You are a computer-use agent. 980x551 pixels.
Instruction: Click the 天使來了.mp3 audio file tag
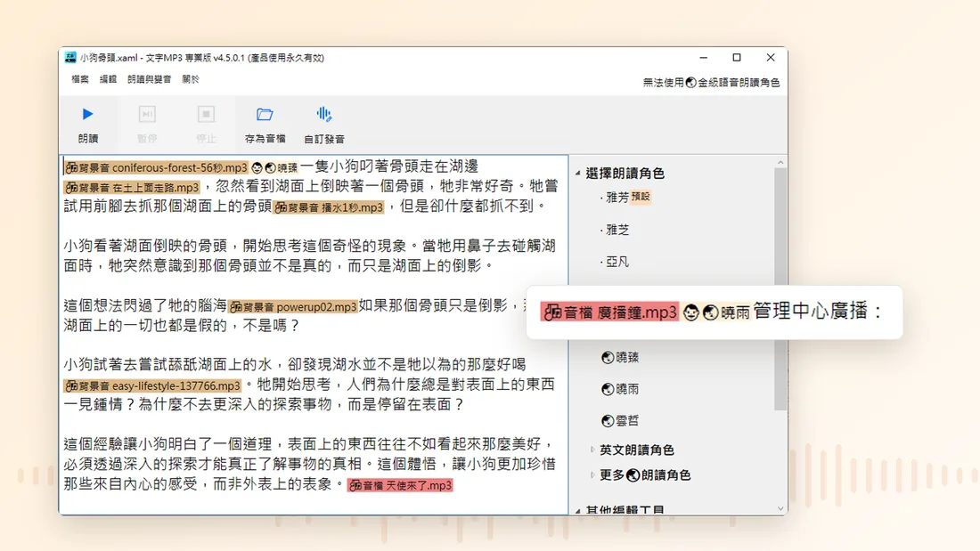400,485
